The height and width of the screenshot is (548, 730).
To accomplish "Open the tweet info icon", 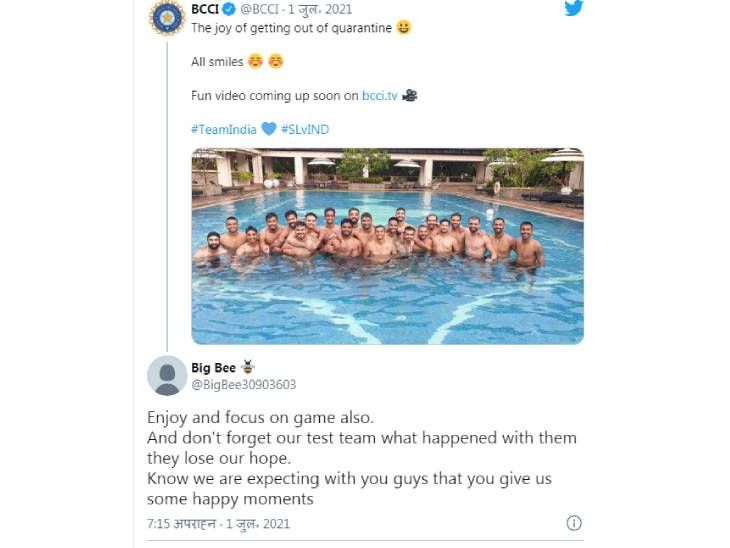I will point(574,523).
